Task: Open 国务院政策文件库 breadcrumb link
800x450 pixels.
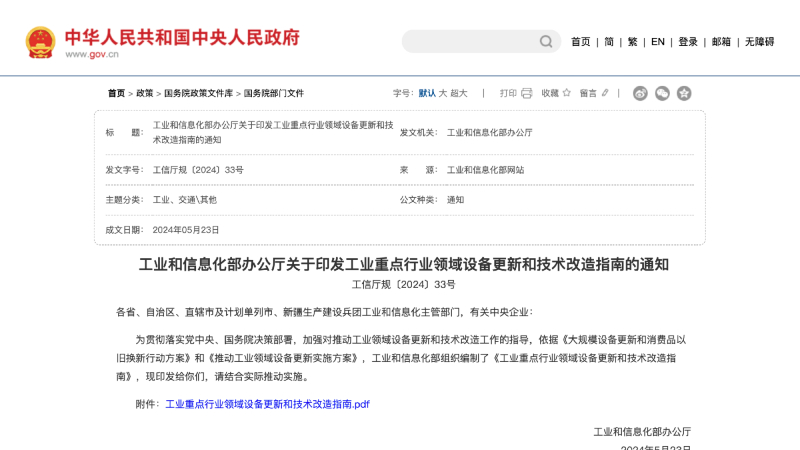Action: 198,93
